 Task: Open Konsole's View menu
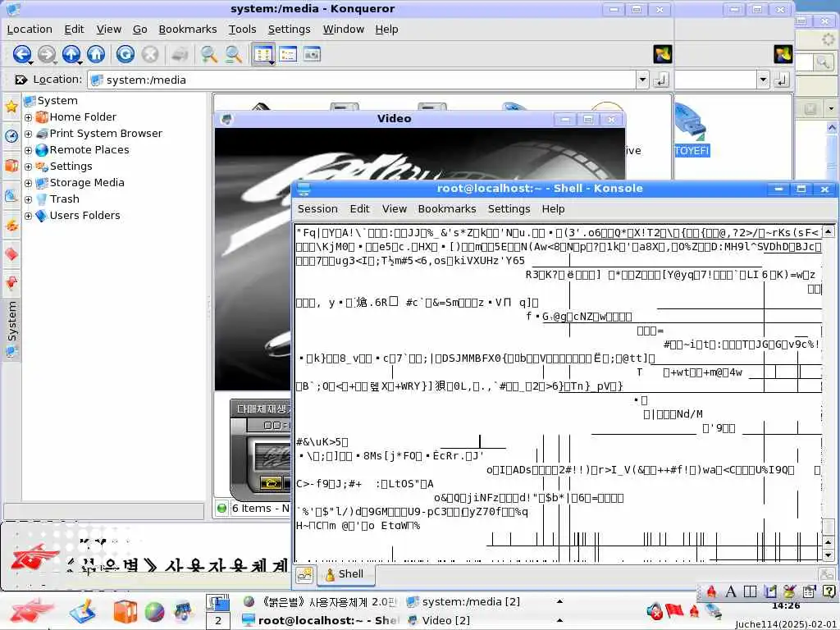click(395, 209)
